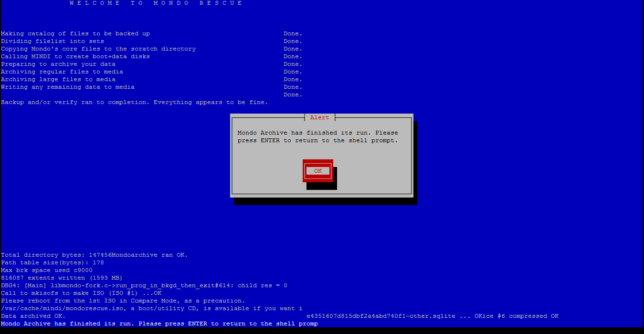This screenshot has height=334, width=644.
Task: Click the bottom status line 'Mondo Archive has finished its run'
Action: 159,324
